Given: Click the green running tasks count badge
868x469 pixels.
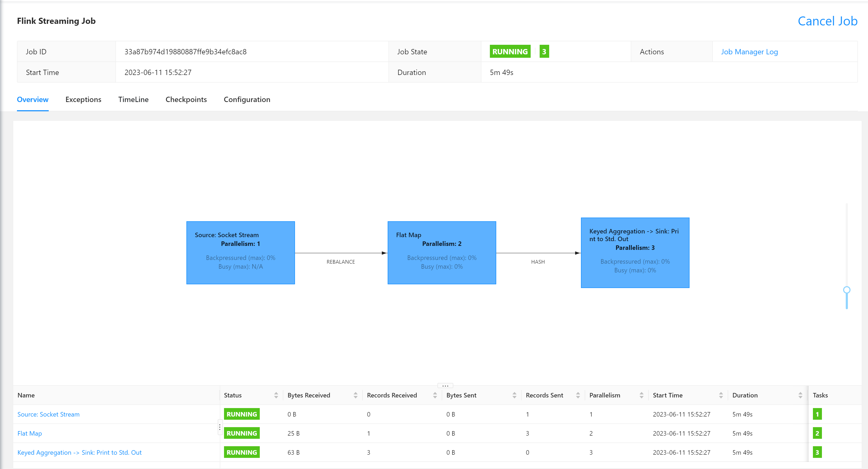Looking at the screenshot, I should 544,52.
